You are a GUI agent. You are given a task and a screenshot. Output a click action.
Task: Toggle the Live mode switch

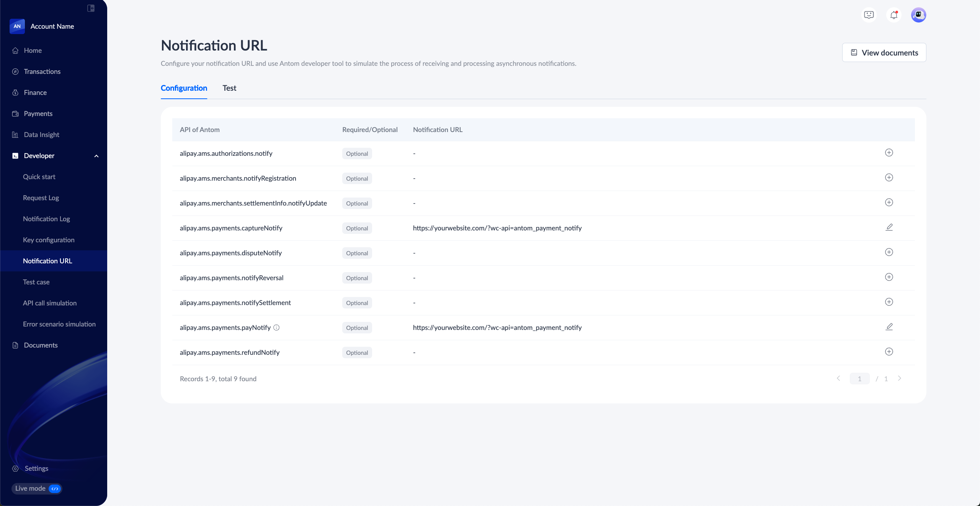55,489
